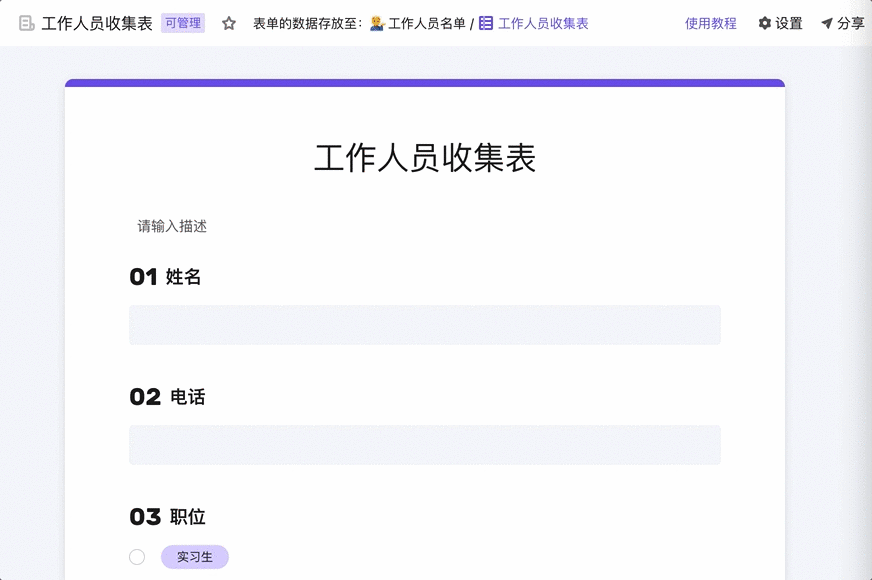Screen dimensions: 872x580
Task: Open settings via the gear icon
Action: click(765, 23)
